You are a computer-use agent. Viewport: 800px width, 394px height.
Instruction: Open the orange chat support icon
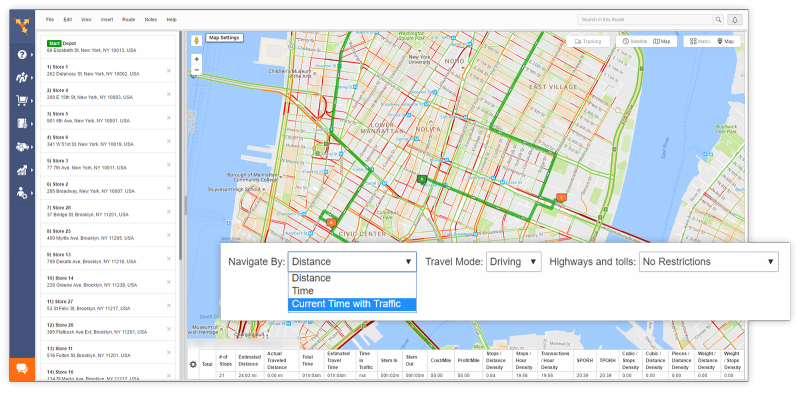click(22, 369)
